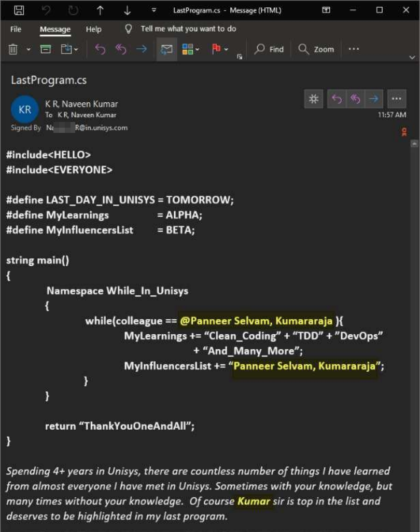Expand Follow Up flag dropdown arrow
Image resolution: width=420 pixels, height=532 pixels.
[x=226, y=49]
